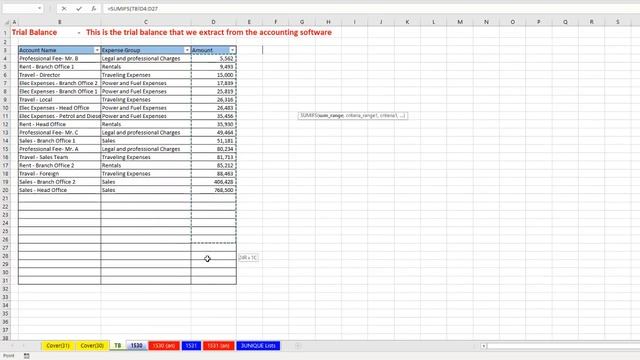
Task: Add a new sheet with the plus icon
Action: [298, 346]
